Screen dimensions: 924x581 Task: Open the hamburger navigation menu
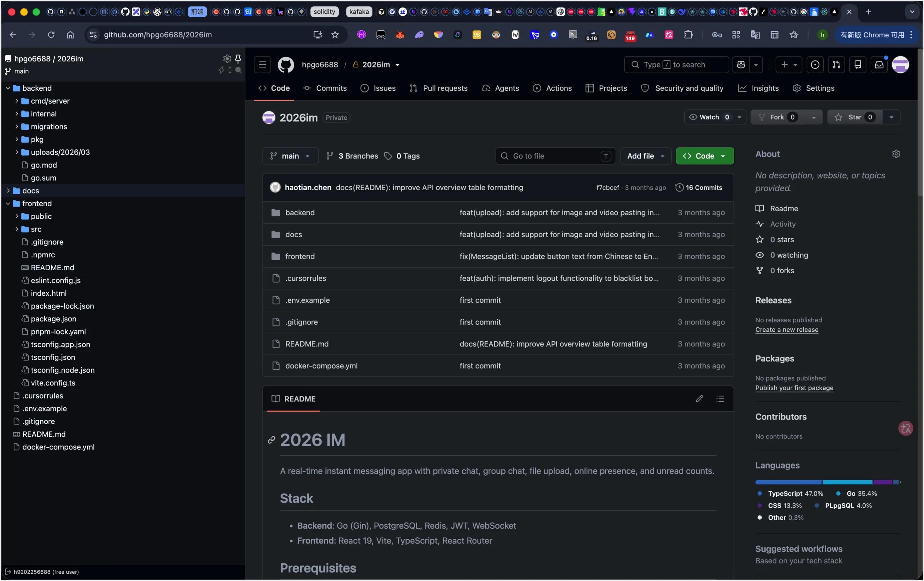(262, 64)
